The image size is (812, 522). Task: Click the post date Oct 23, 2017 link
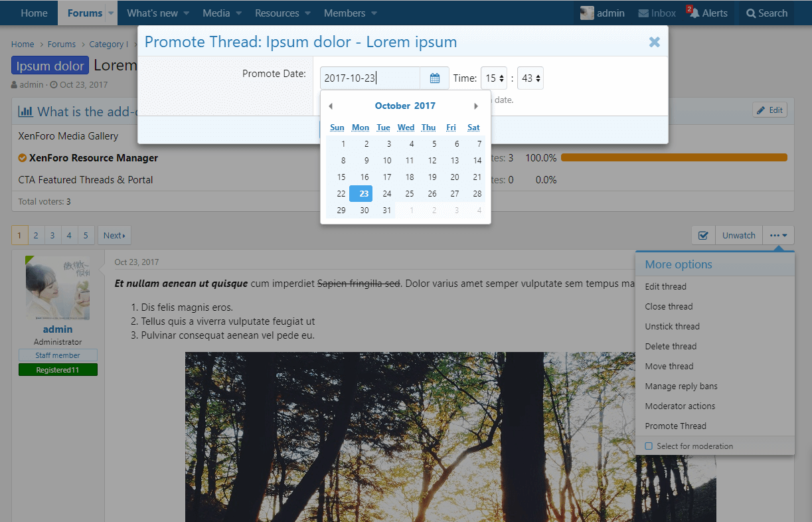tap(137, 262)
